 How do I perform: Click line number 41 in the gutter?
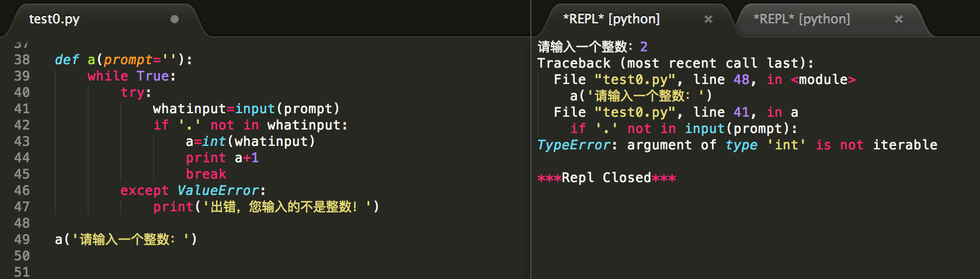click(x=22, y=109)
